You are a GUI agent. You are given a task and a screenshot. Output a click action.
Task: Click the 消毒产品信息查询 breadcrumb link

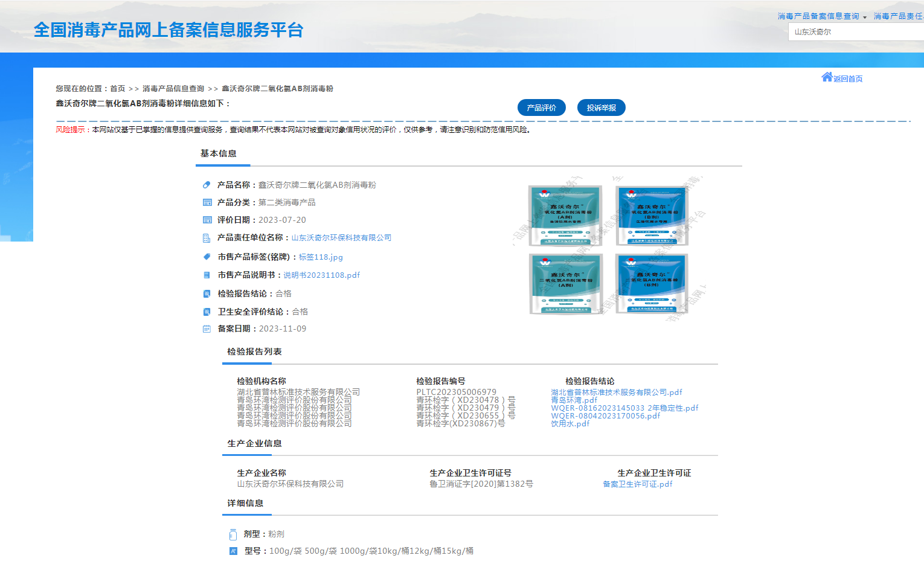click(x=172, y=88)
